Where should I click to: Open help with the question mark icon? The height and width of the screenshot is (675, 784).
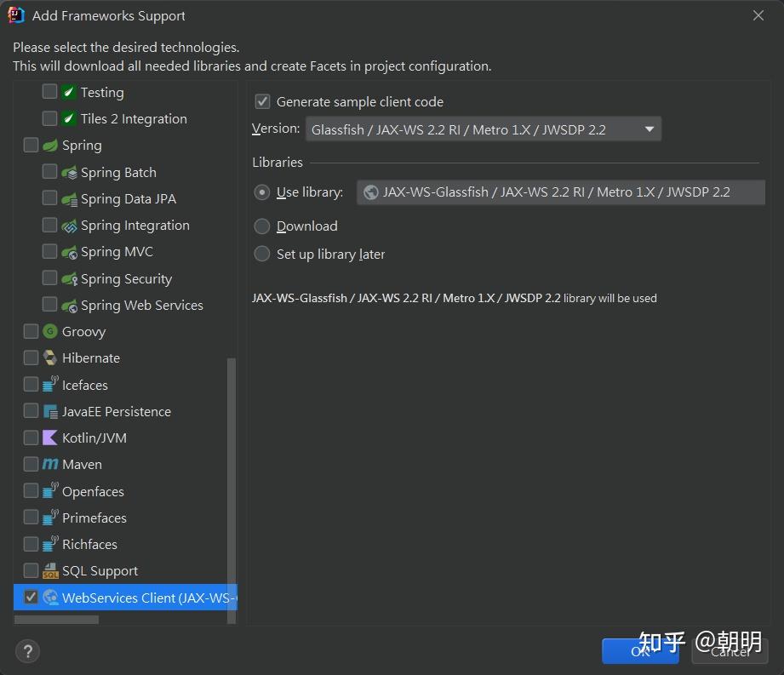(x=27, y=651)
